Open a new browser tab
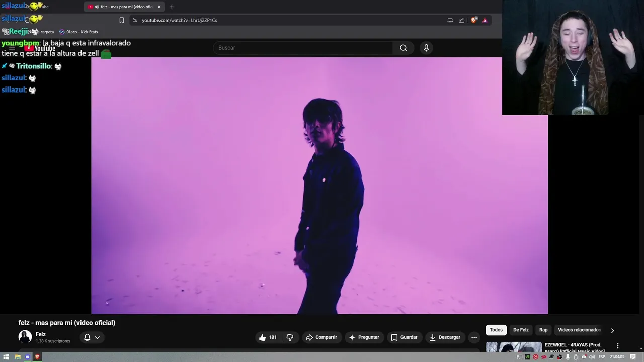644x362 pixels. coord(172,7)
